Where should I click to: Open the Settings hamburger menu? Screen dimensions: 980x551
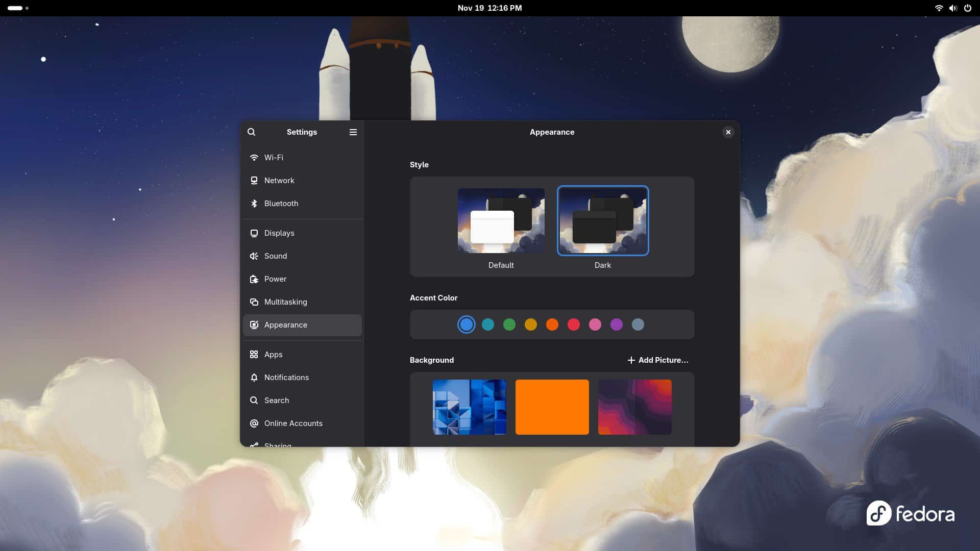pos(353,132)
